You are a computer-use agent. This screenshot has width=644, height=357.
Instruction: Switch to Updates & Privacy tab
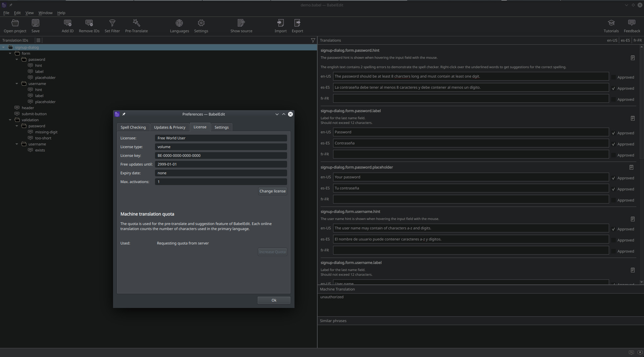click(170, 127)
